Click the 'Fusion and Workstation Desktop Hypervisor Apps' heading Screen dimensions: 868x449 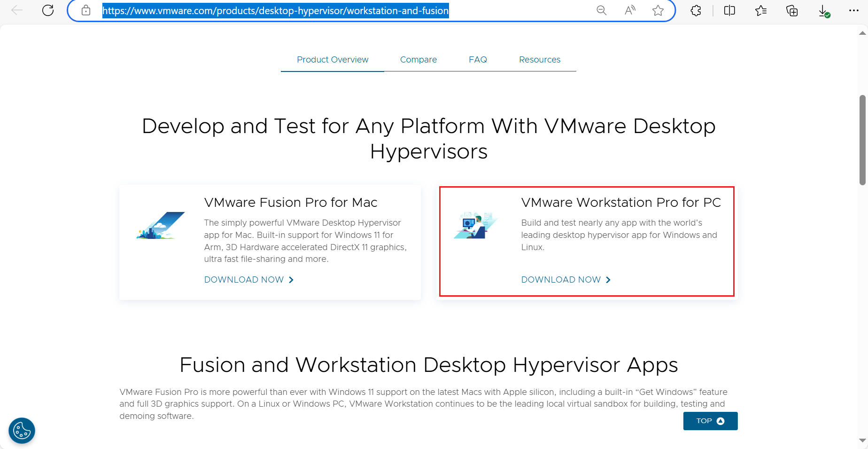[x=428, y=365]
